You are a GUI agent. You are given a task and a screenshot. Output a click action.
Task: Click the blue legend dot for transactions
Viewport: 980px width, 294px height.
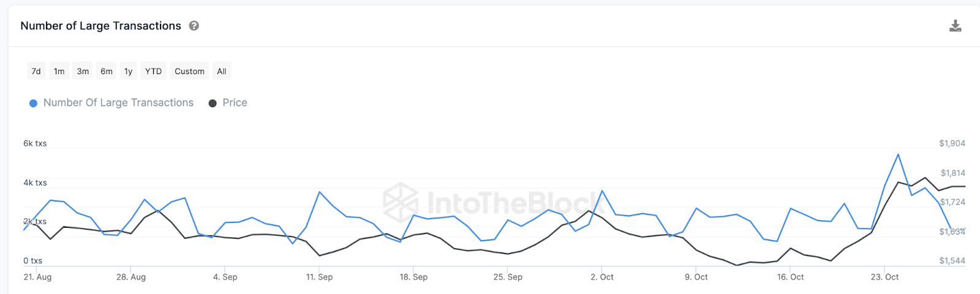click(34, 104)
